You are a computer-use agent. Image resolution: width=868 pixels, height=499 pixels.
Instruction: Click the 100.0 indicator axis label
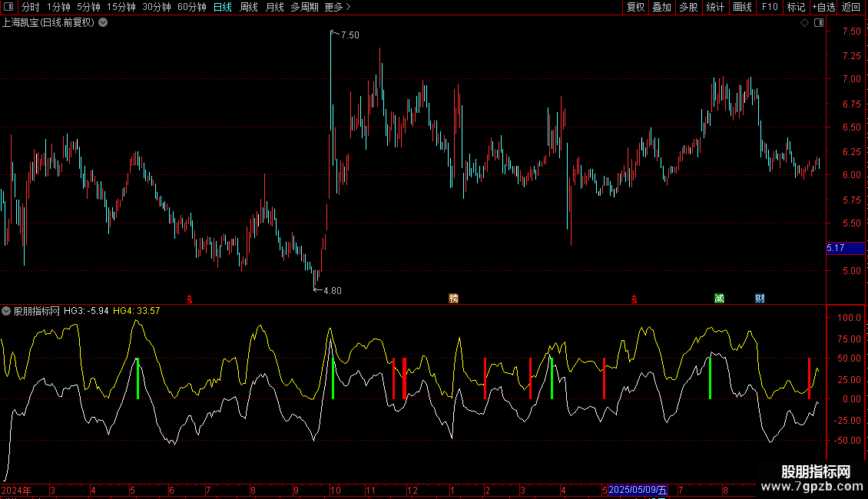849,318
